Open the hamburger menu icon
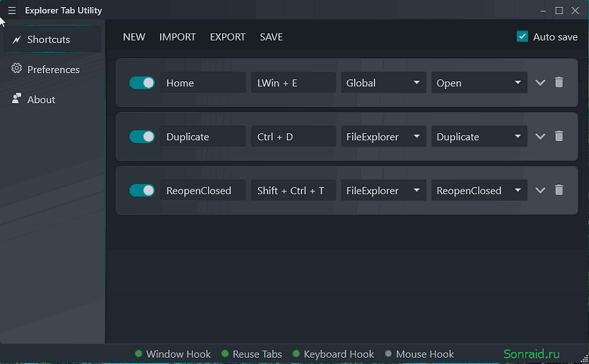 12,11
